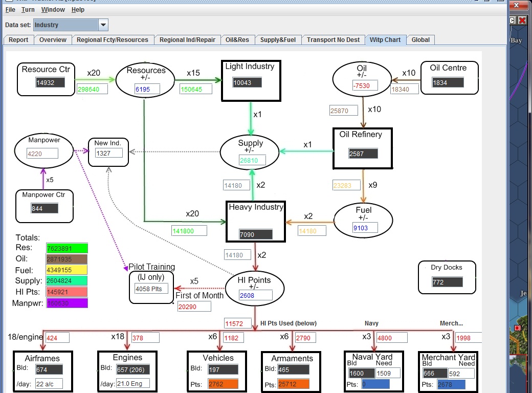This screenshot has height=393, width=532.
Task: Click the Dry Docks value 772
Action: click(x=447, y=282)
